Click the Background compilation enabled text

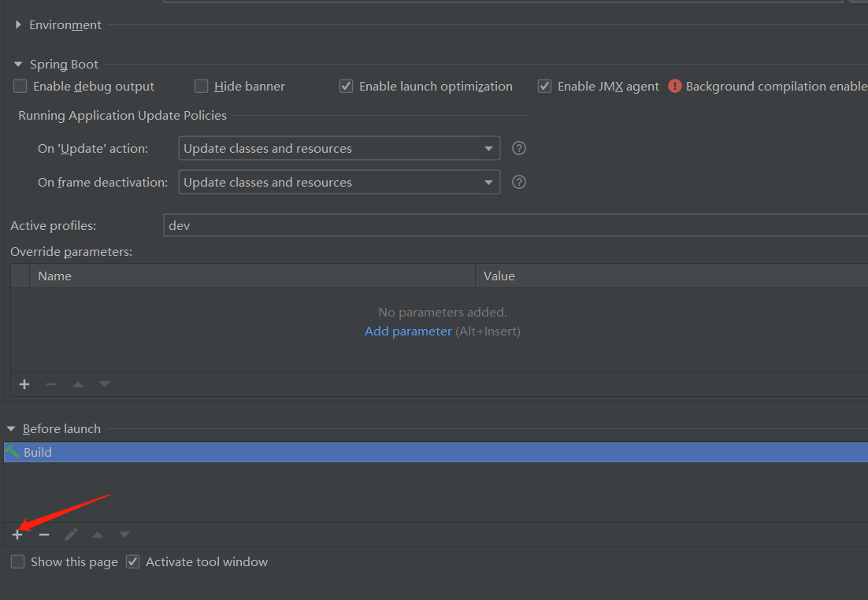(x=777, y=87)
